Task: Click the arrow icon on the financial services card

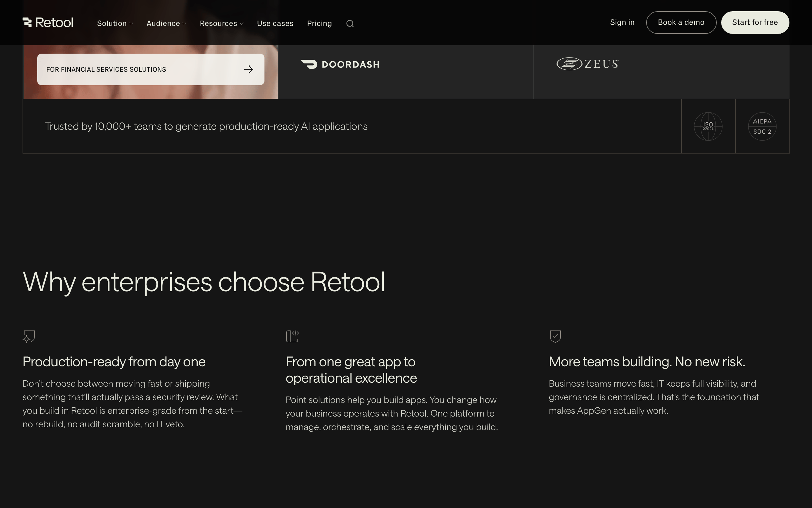Action: [249, 69]
